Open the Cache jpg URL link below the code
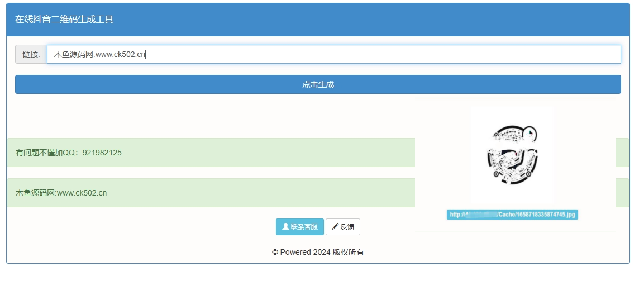Screen dimensions: 644x290 click(x=513, y=215)
